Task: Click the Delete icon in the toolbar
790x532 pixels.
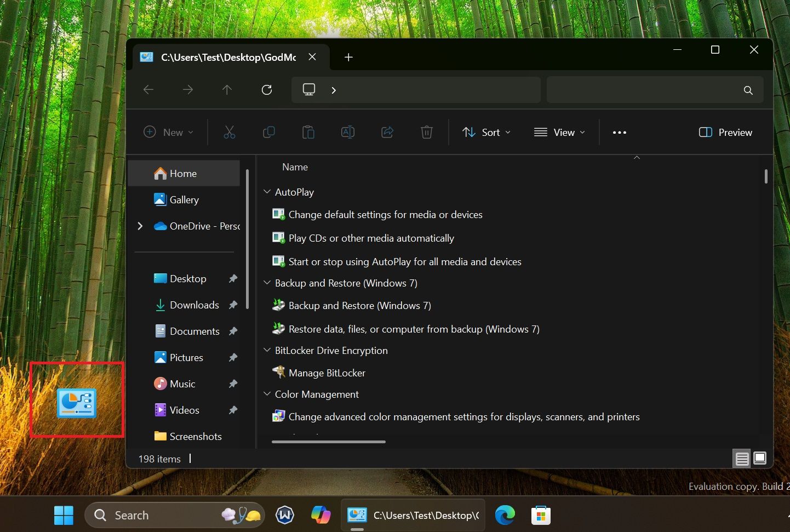Action: (x=427, y=132)
